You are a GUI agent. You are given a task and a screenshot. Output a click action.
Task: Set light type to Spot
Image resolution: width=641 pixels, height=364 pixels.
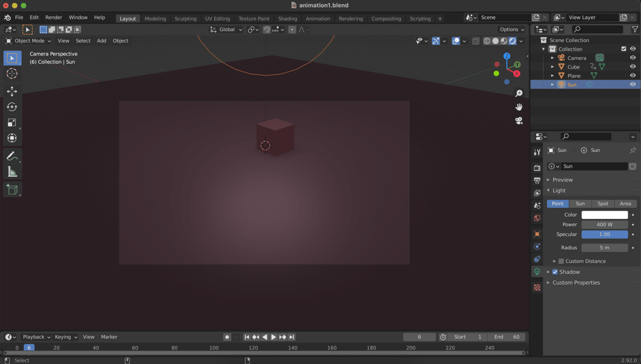(x=603, y=203)
